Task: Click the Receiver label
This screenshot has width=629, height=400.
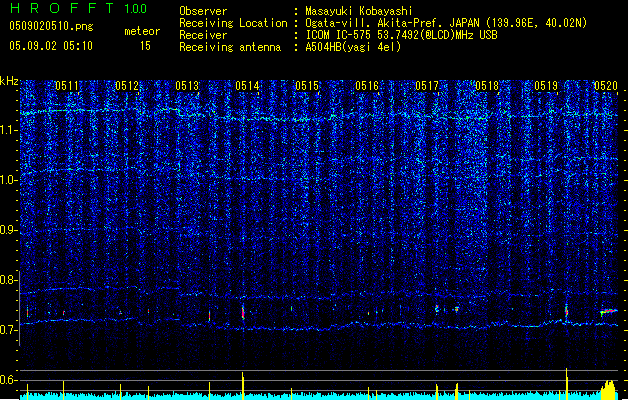Action: [203, 35]
